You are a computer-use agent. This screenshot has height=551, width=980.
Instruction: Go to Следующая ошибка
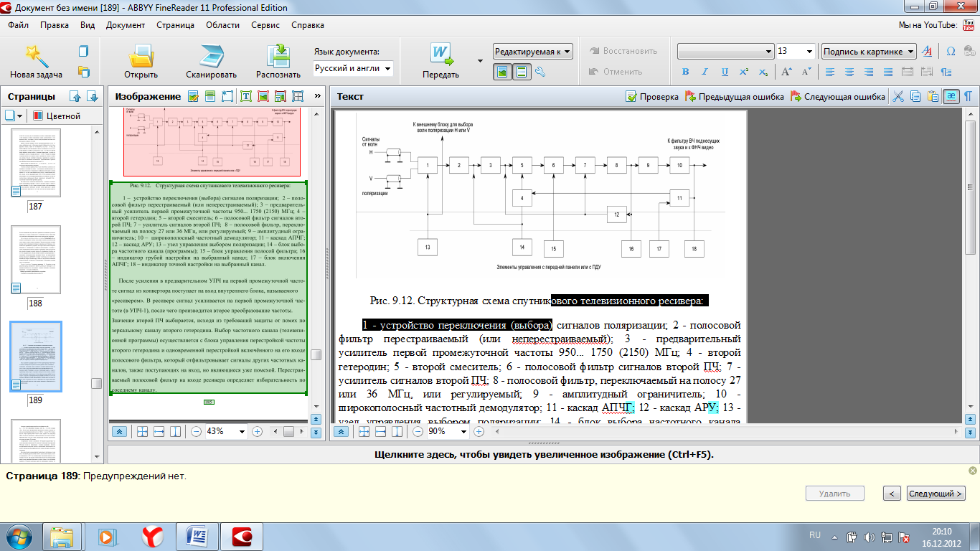tap(837, 96)
